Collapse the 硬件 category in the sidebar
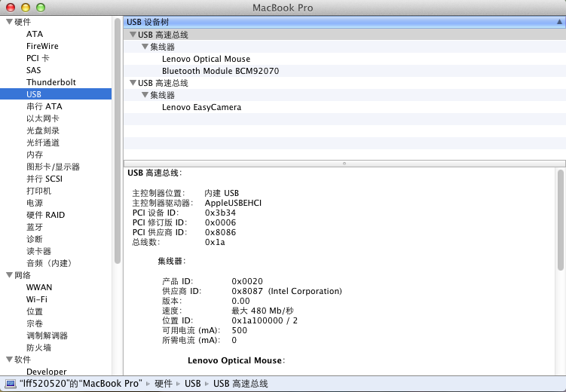Screen dimensions: 566x392 (x=8, y=22)
